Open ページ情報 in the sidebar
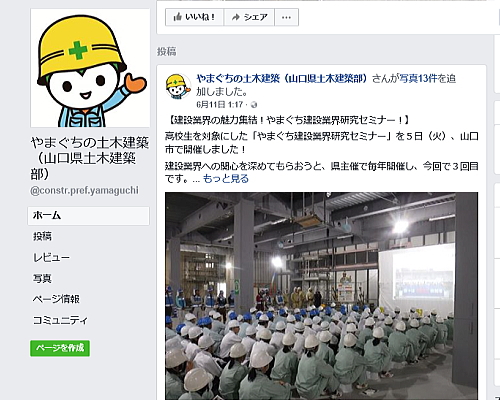Screen dimensions: 500x400 coord(56,299)
